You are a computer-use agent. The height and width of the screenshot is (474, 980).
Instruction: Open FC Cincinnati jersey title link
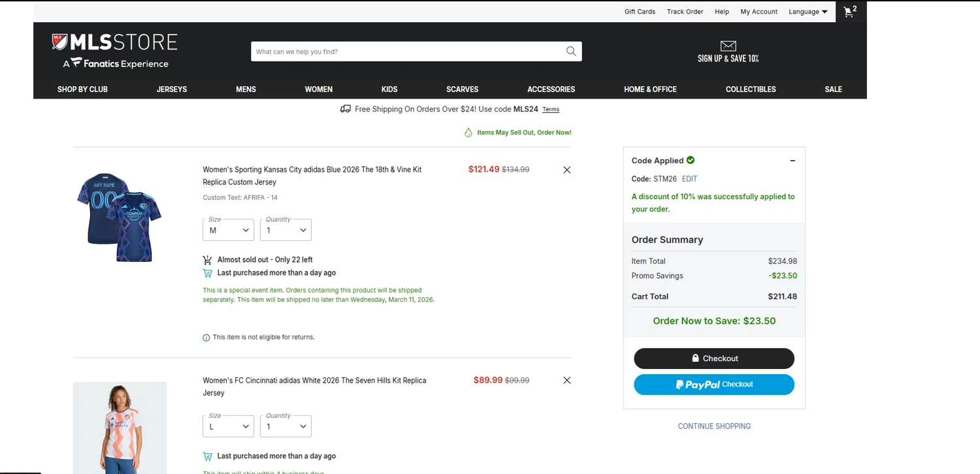click(314, 387)
